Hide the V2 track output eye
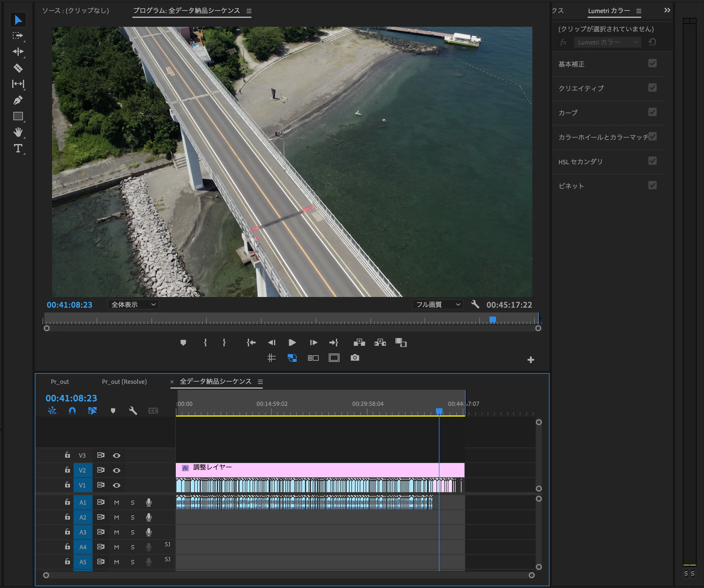This screenshot has width=704, height=588. (x=116, y=470)
